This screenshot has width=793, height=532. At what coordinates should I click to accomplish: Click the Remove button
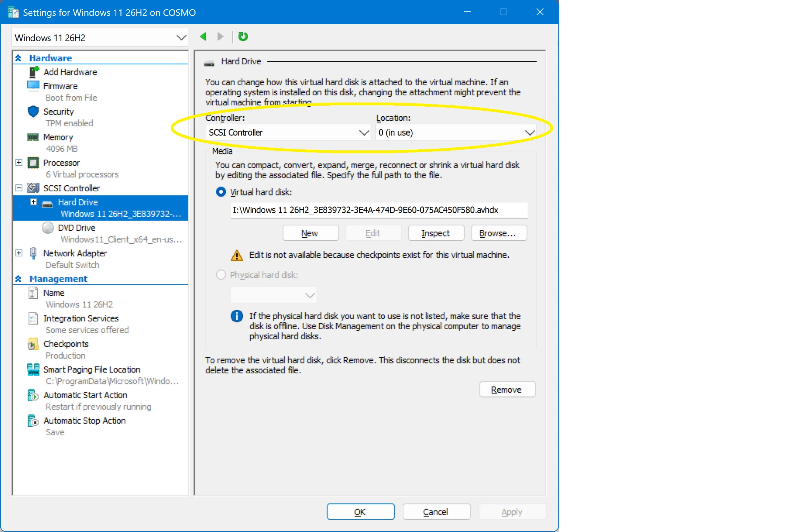tap(507, 389)
